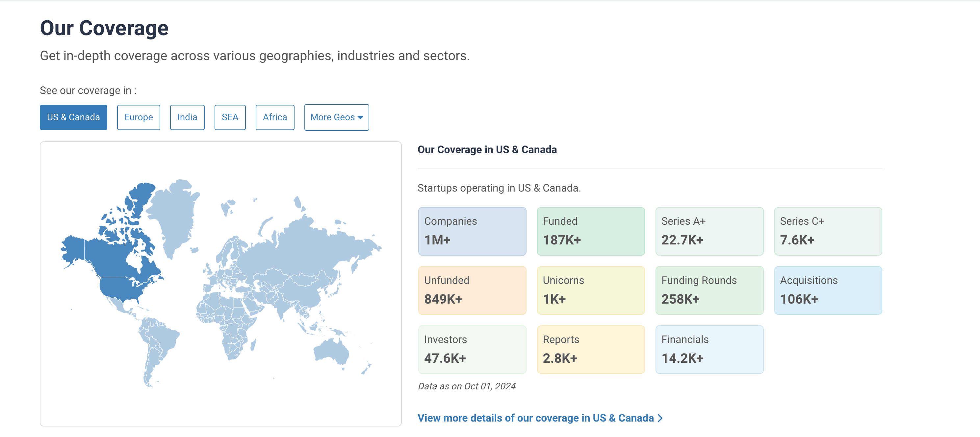Screen dimensions: 980x437
Task: Follow the 'View more details' coverage link
Action: [535, 418]
